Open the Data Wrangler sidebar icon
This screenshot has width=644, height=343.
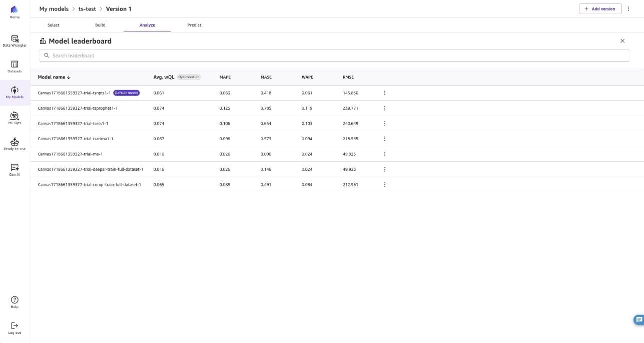[x=15, y=39]
